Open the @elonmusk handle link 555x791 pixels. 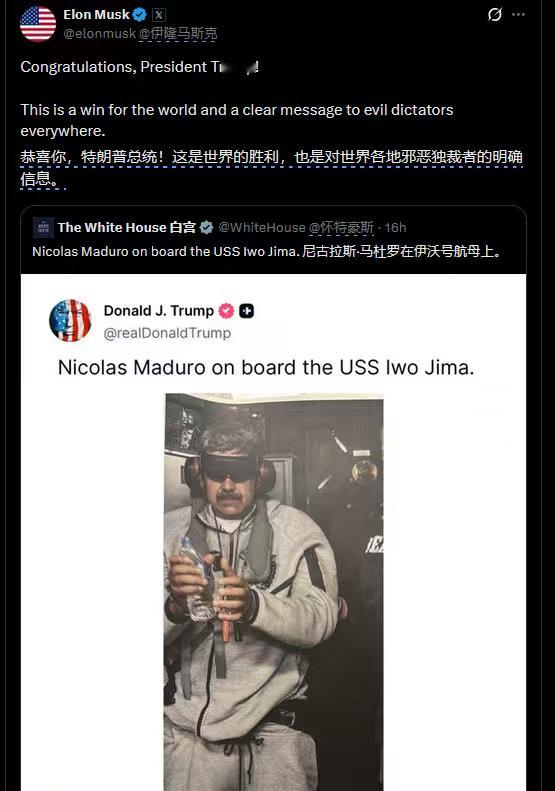(99, 33)
